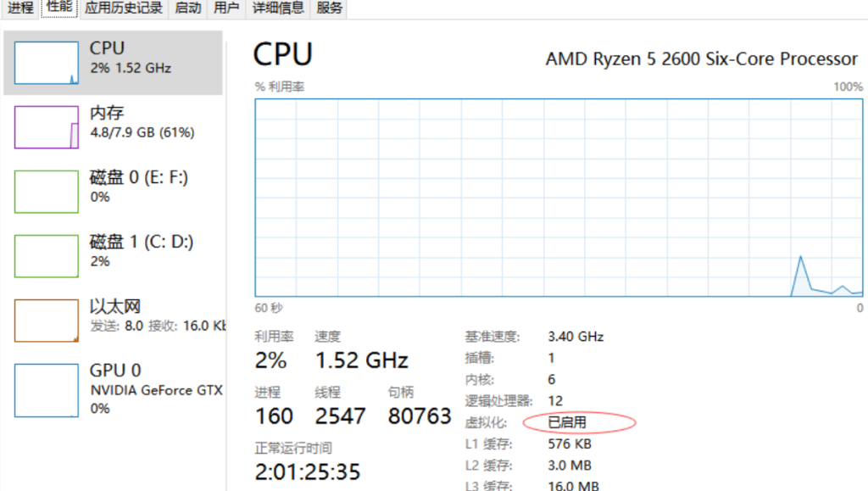Open the 磁盘 1 (C: D:) graph thumbnail
This screenshot has height=491, width=868.
coord(47,256)
